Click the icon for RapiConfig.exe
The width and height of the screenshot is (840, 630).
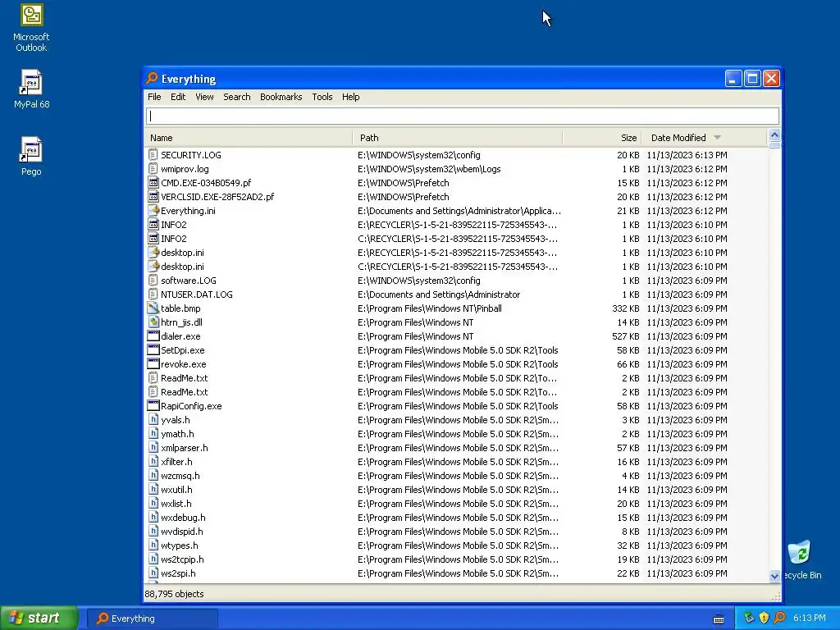(153, 405)
